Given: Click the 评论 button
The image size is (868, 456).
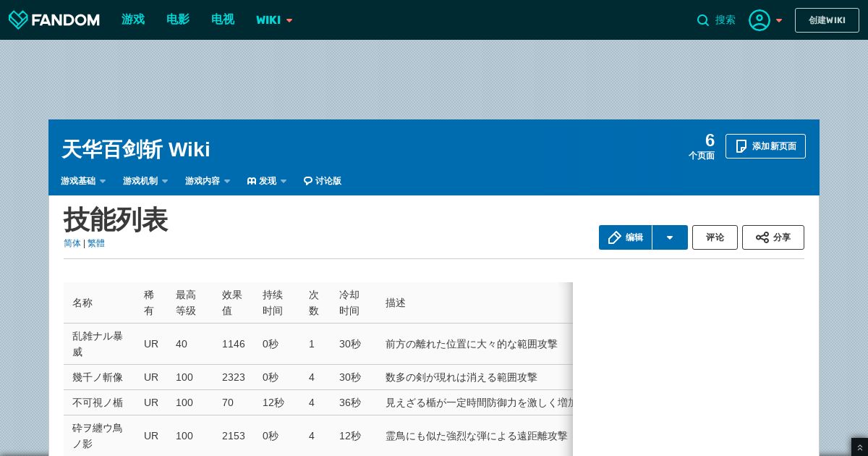Looking at the screenshot, I should tap(715, 237).
